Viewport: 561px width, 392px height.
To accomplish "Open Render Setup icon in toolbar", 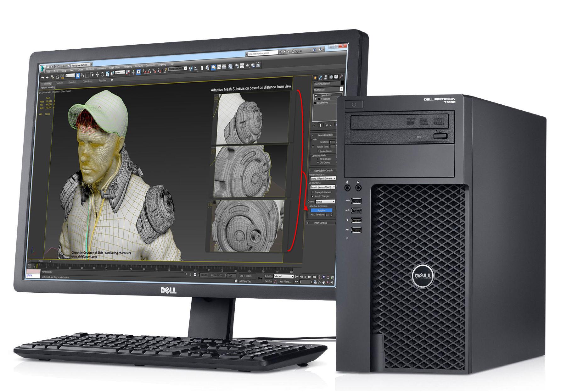I will (x=237, y=66).
